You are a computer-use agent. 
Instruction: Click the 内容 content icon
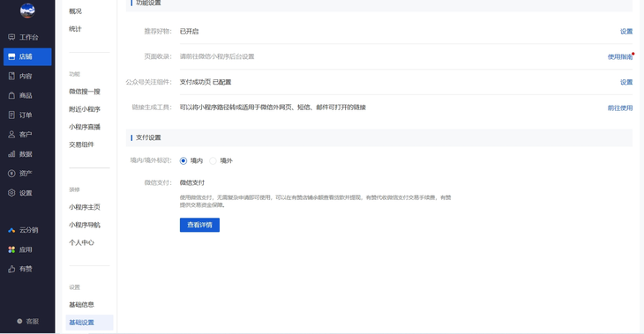pyautogui.click(x=11, y=76)
